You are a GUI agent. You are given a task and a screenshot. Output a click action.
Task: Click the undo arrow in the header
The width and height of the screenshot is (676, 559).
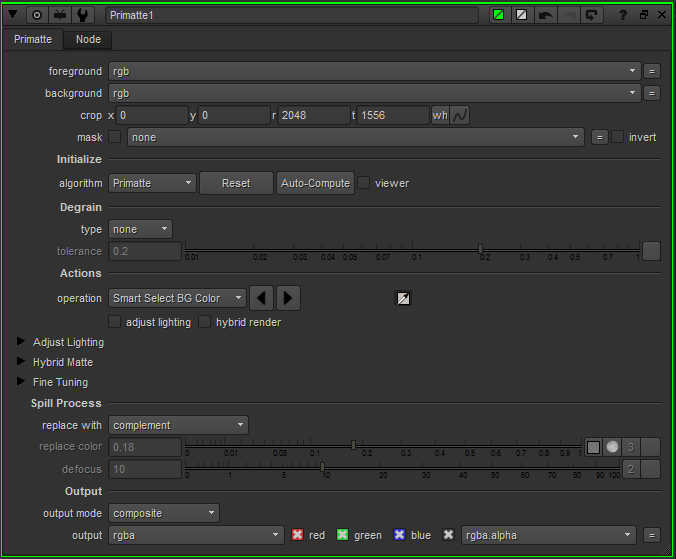(545, 15)
